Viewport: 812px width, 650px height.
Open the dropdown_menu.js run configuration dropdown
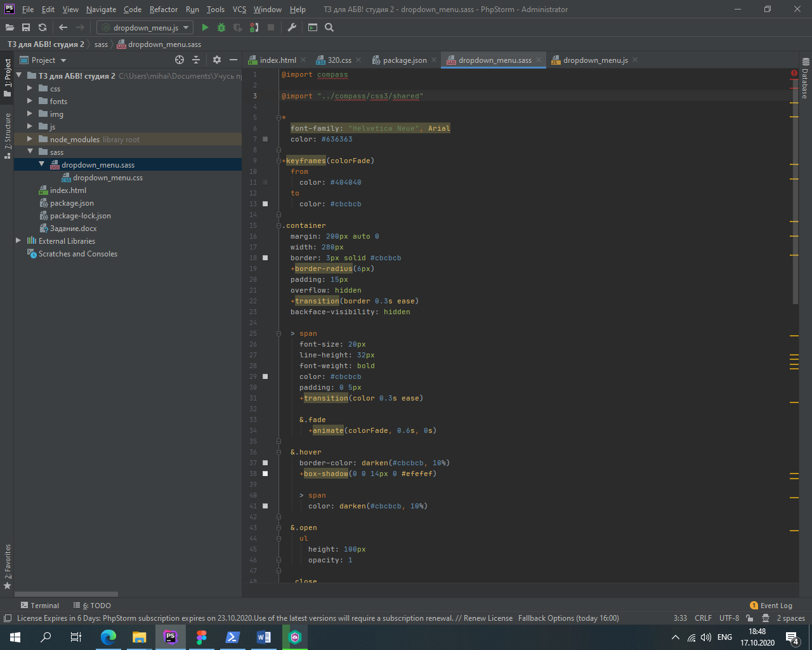[145, 27]
